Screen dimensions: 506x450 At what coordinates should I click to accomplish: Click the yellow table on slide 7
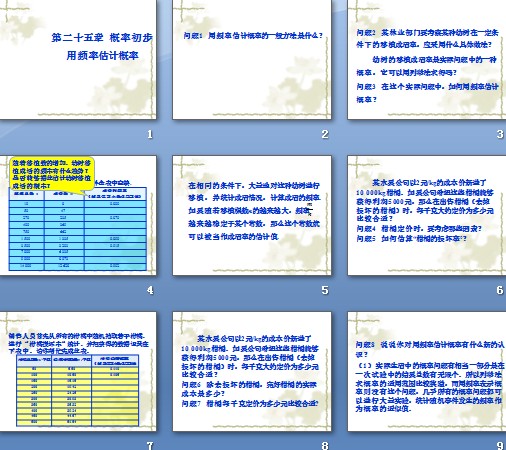[78, 390]
